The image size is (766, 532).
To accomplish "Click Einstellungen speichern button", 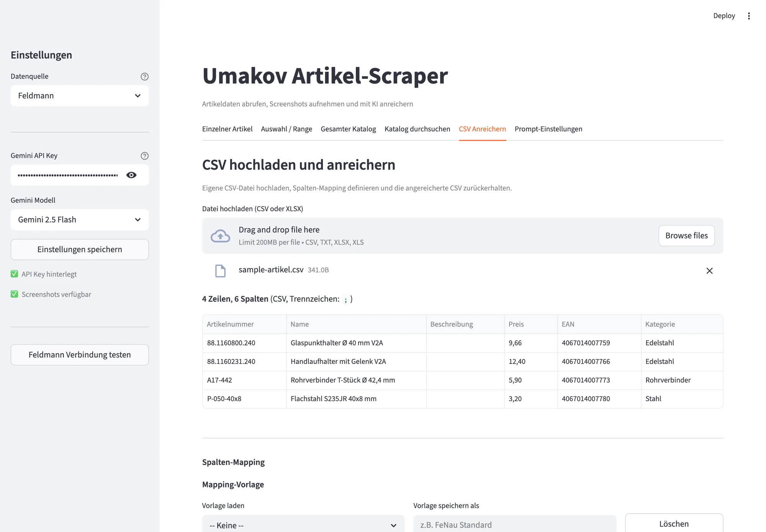I will click(80, 249).
